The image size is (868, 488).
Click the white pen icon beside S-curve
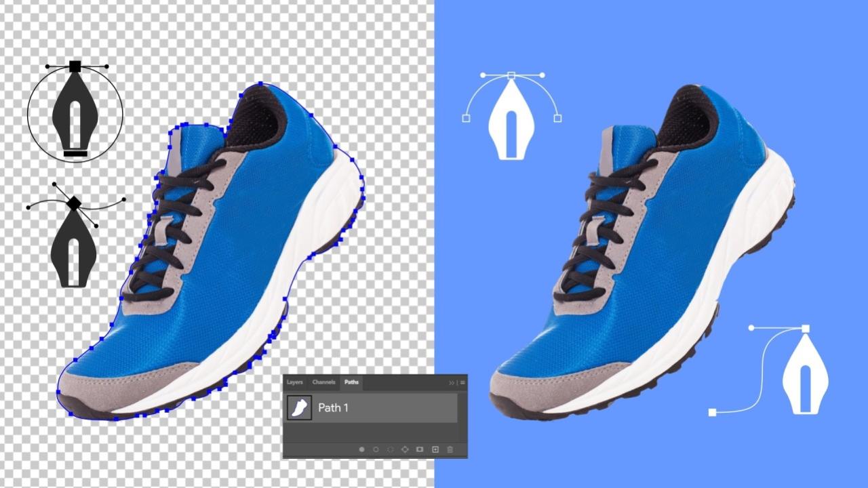[805, 376]
